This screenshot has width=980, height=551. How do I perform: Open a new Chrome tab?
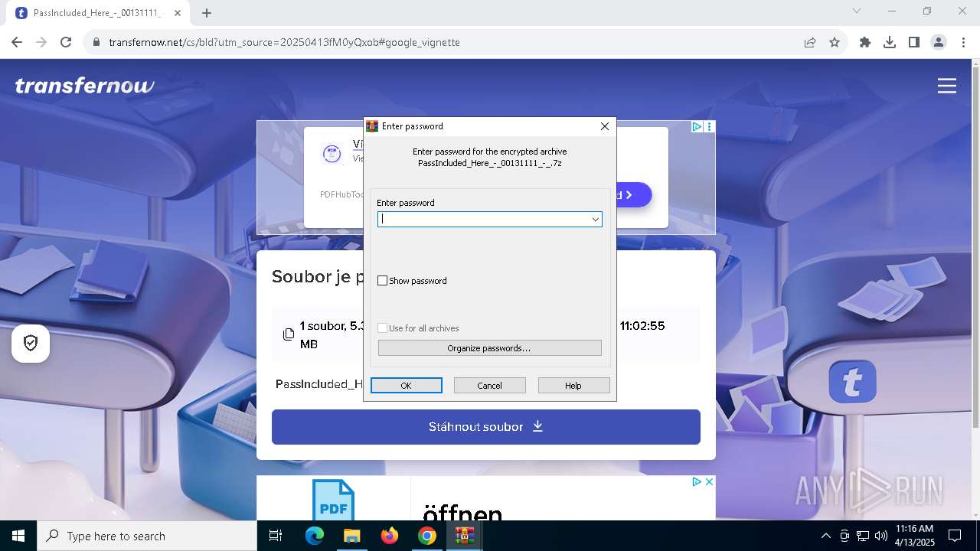207,13
